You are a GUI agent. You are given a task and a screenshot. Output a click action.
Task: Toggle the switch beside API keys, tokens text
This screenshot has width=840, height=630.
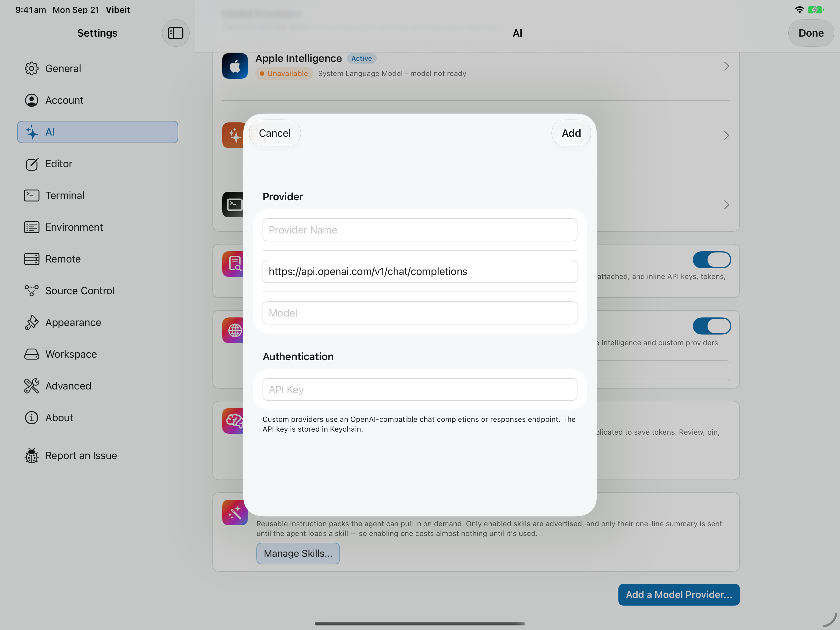711,260
